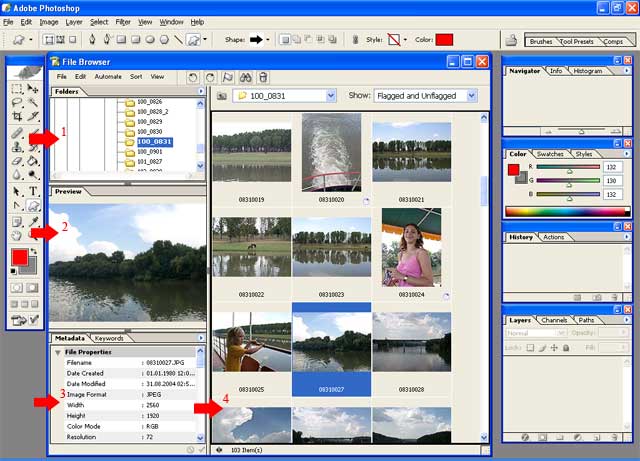The image size is (640, 461).
Task: Select the boat wake thumbnail 08310020
Action: click(x=331, y=153)
